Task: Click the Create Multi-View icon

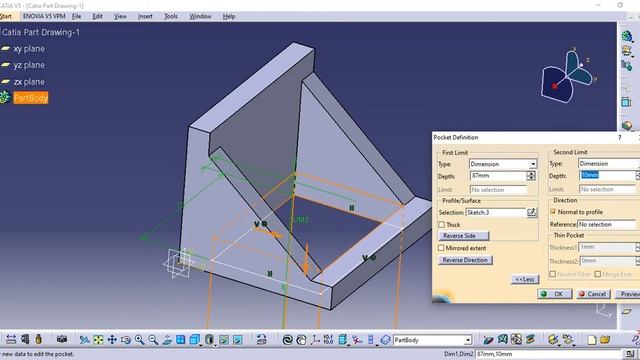Action: [x=180, y=340]
